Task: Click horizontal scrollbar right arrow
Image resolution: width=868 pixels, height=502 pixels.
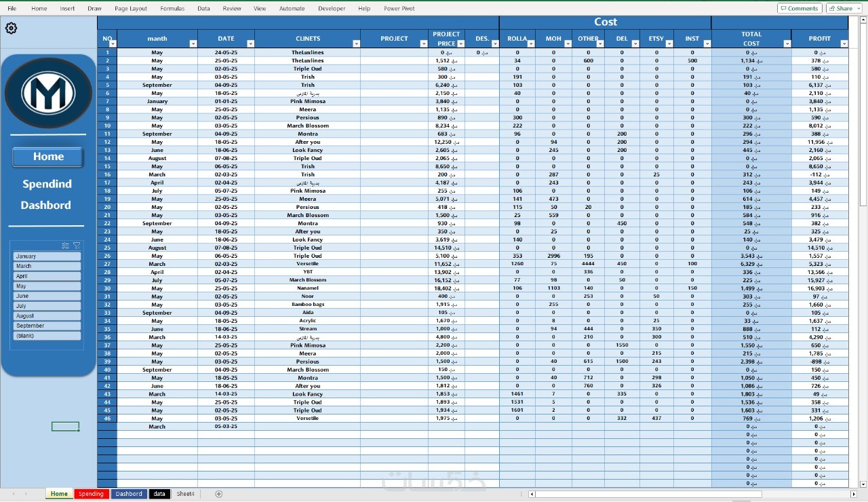Action: pyautogui.click(x=854, y=494)
